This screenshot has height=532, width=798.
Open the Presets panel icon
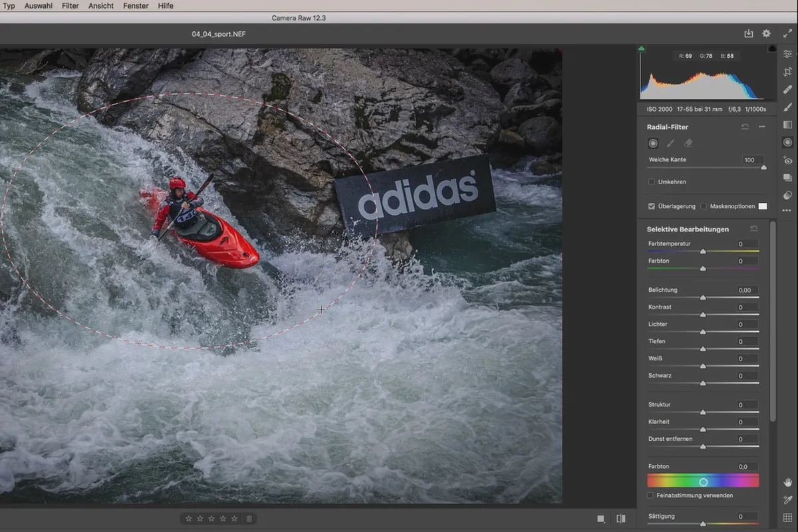click(787, 195)
